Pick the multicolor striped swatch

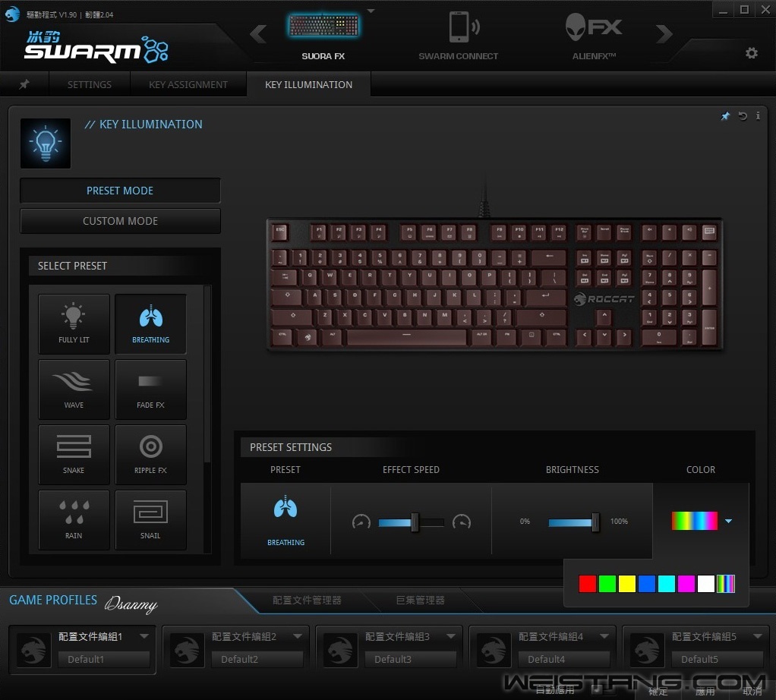(726, 584)
